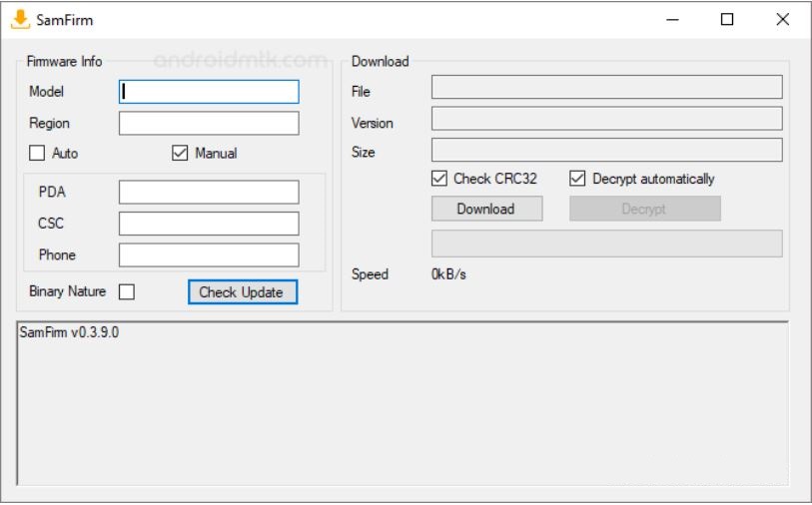This screenshot has height=505, width=812.
Task: Minimize the SamFirm window
Action: (x=672, y=20)
